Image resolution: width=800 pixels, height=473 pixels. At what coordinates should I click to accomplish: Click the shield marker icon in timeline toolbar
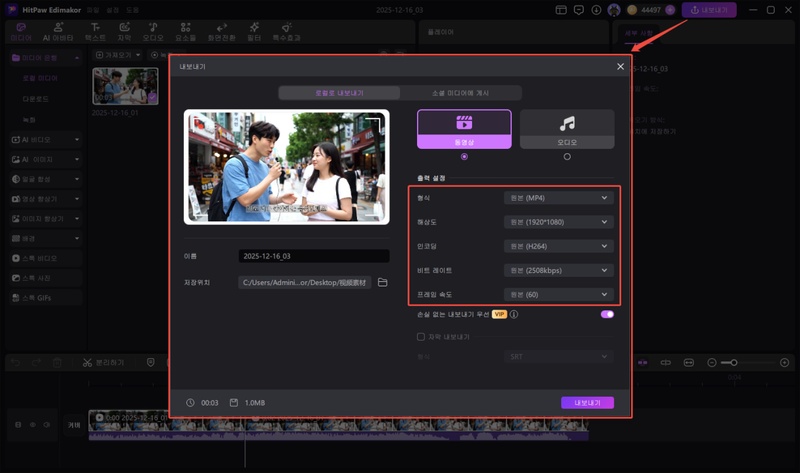click(x=151, y=363)
